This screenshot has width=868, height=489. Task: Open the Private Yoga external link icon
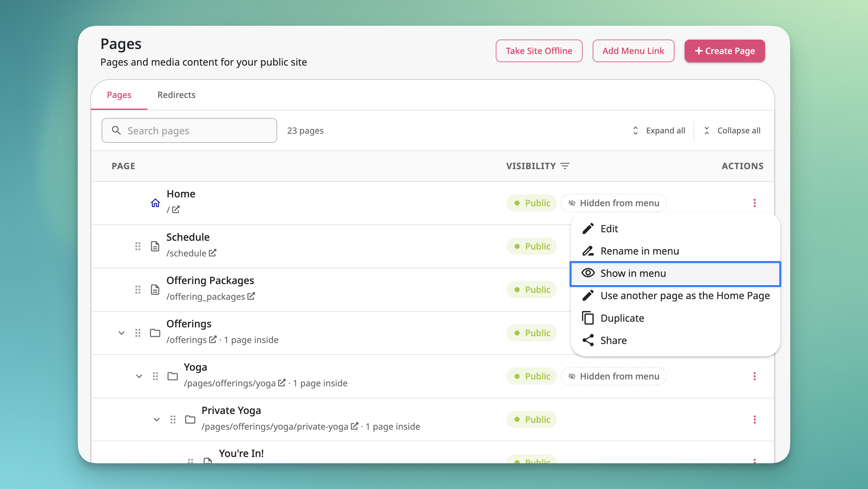[354, 426]
